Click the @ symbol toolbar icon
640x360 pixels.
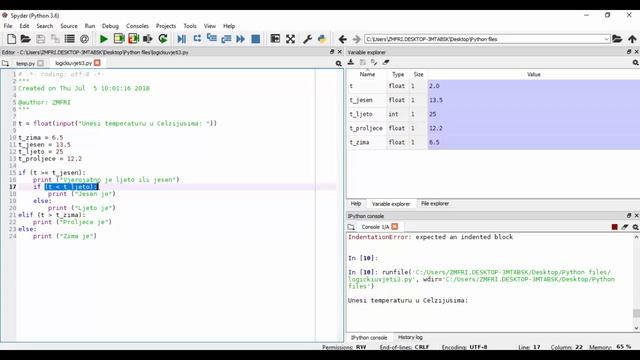point(84,39)
